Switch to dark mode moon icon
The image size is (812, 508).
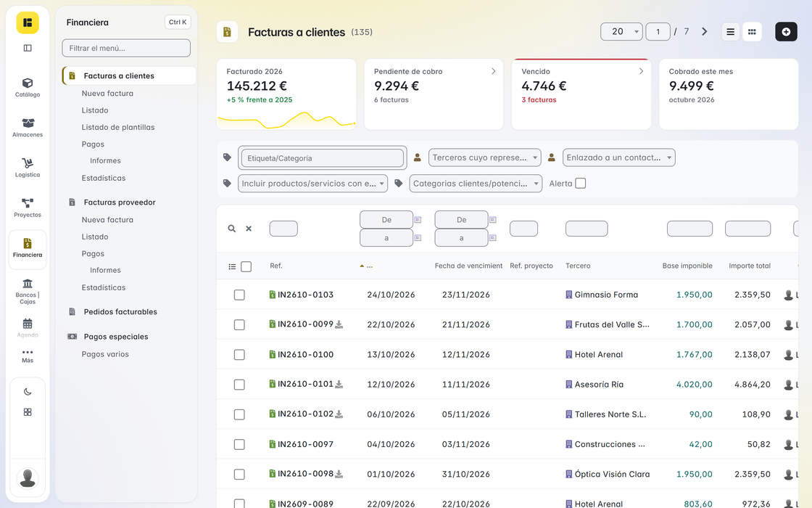(x=28, y=392)
